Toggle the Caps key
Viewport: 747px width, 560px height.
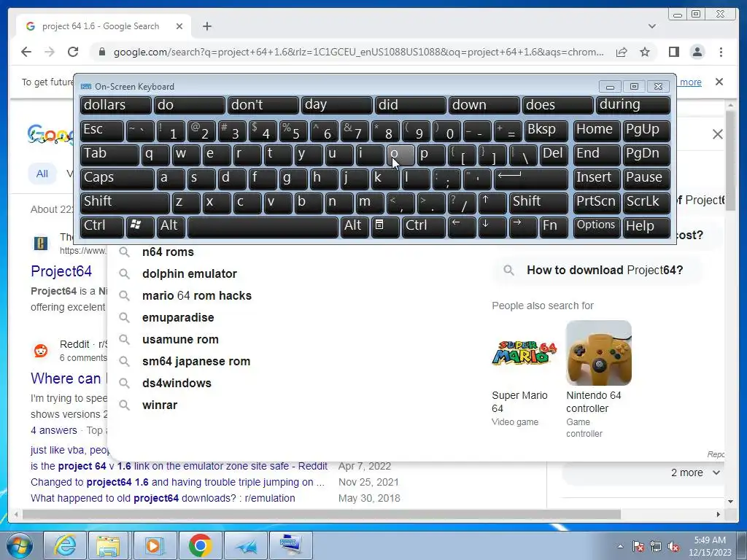pos(117,179)
